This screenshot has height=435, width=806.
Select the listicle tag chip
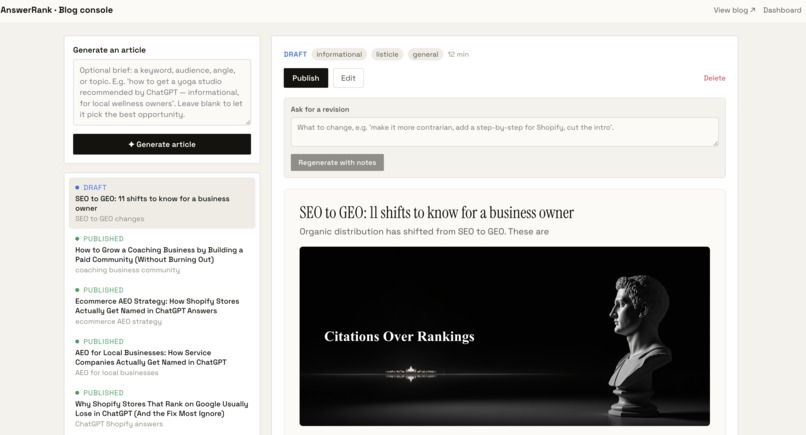[x=387, y=55]
